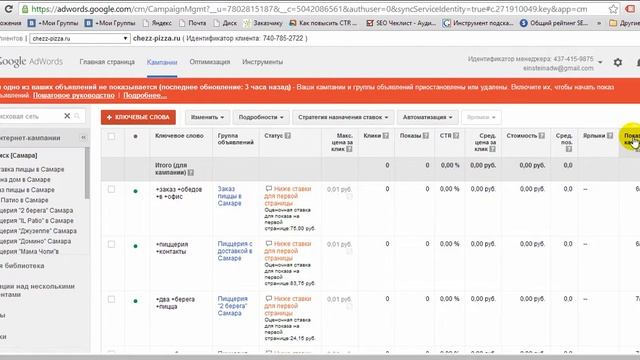Open the Подробнее... link in the alert
This screenshot has width=640, height=360.
pos(145,96)
